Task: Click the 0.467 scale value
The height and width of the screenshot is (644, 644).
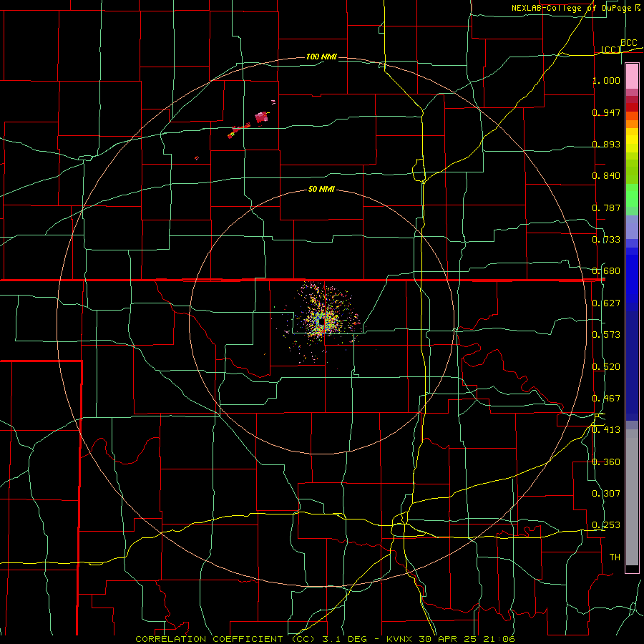Action: [x=606, y=399]
